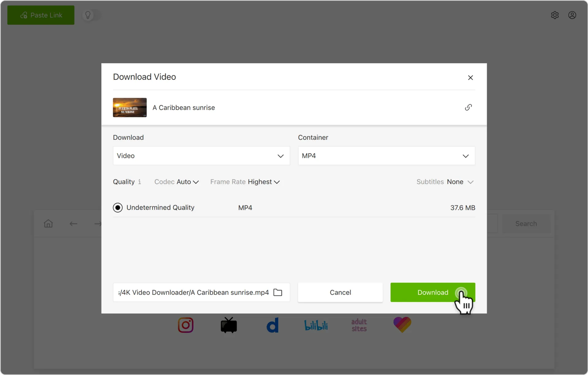The image size is (588, 375).
Task: Close the Download Video dialog
Action: [x=470, y=78]
